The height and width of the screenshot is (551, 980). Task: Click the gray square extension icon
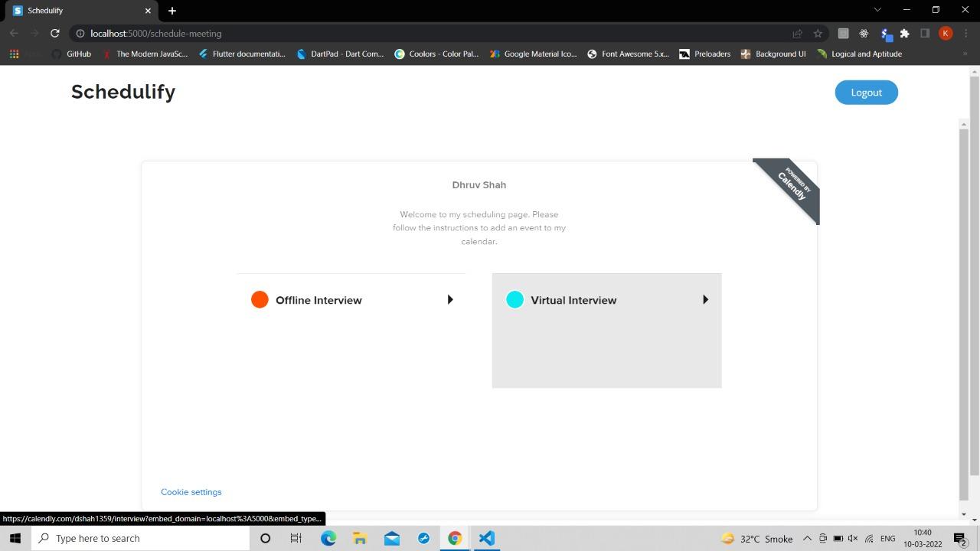coord(843,33)
